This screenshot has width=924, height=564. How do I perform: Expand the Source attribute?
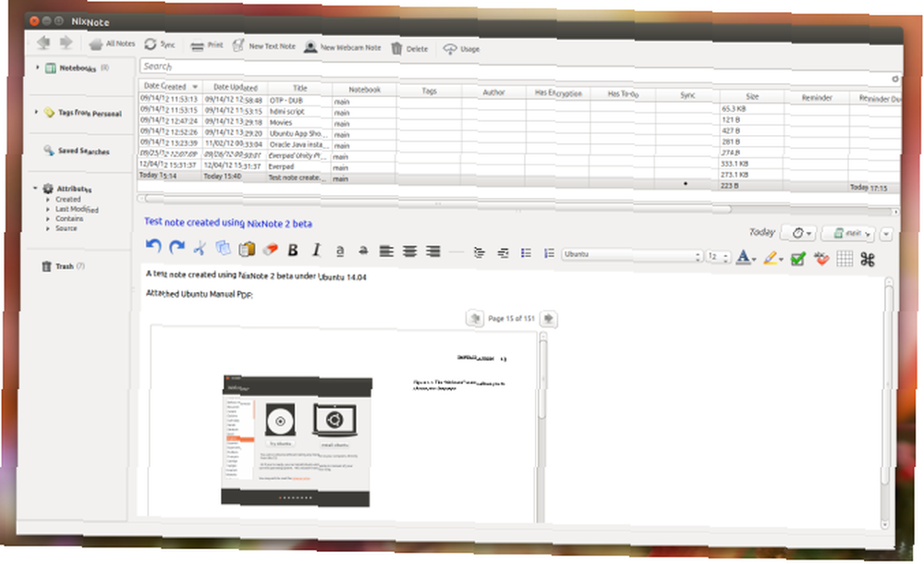click(x=48, y=227)
